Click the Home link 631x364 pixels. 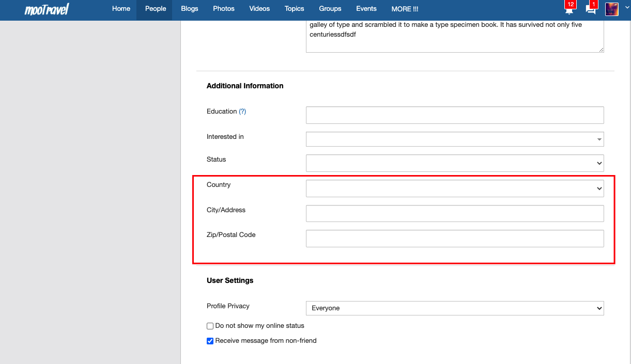tap(121, 9)
